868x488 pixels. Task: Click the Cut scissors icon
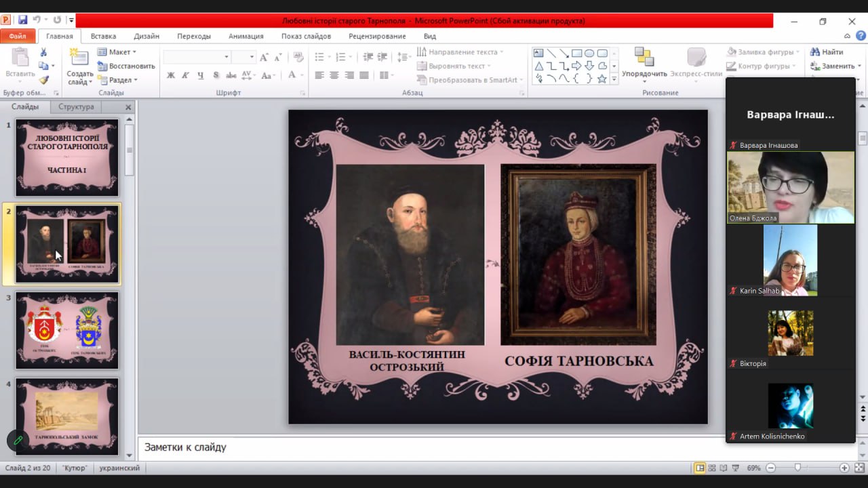(44, 52)
